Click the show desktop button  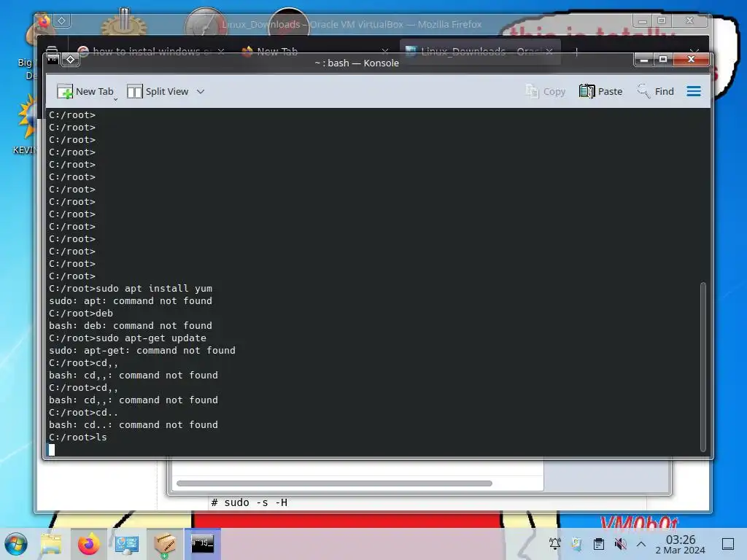coord(728,543)
